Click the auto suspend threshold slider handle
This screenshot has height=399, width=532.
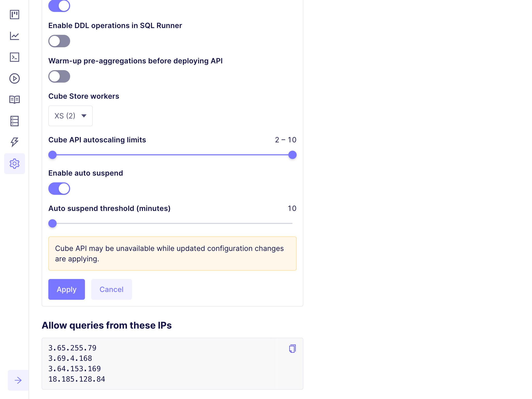(x=52, y=223)
